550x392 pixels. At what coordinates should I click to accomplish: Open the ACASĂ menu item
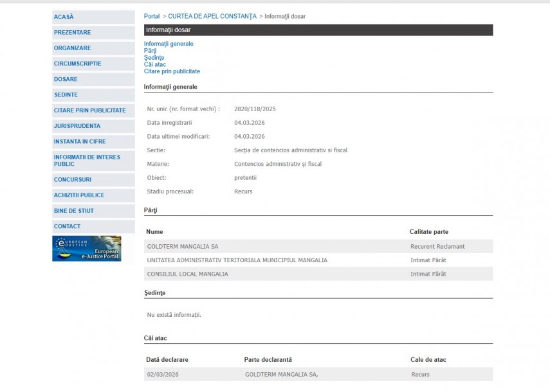[x=64, y=17]
